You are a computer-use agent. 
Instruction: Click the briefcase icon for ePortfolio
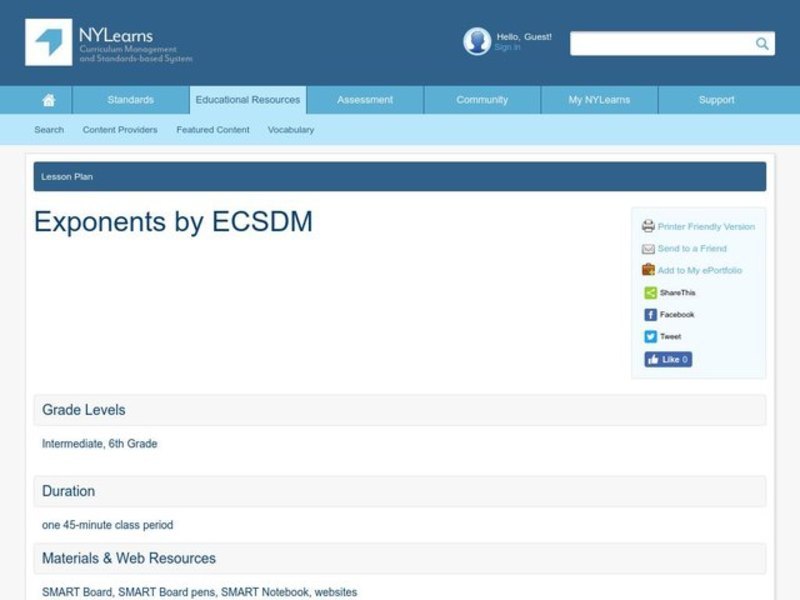pyautogui.click(x=648, y=270)
